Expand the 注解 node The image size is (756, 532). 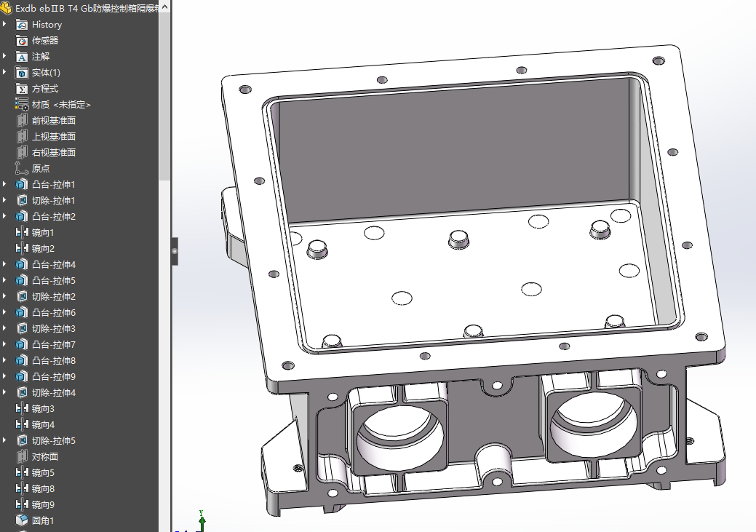tap(5, 56)
